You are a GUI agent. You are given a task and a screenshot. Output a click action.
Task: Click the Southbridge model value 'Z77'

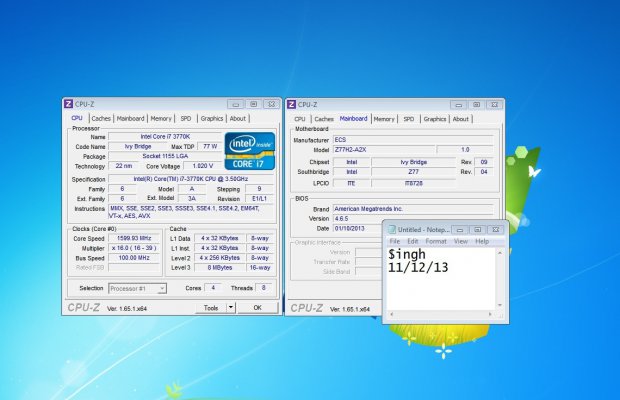pos(414,172)
